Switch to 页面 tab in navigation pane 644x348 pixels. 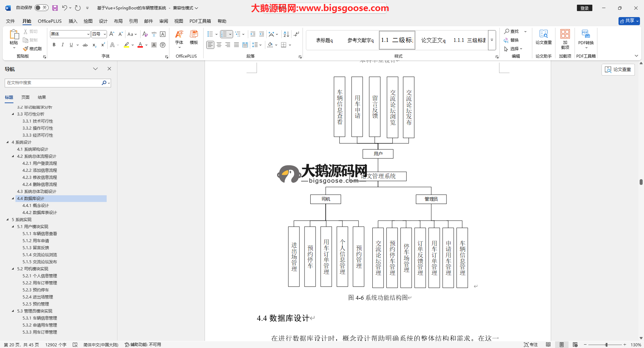click(x=25, y=97)
